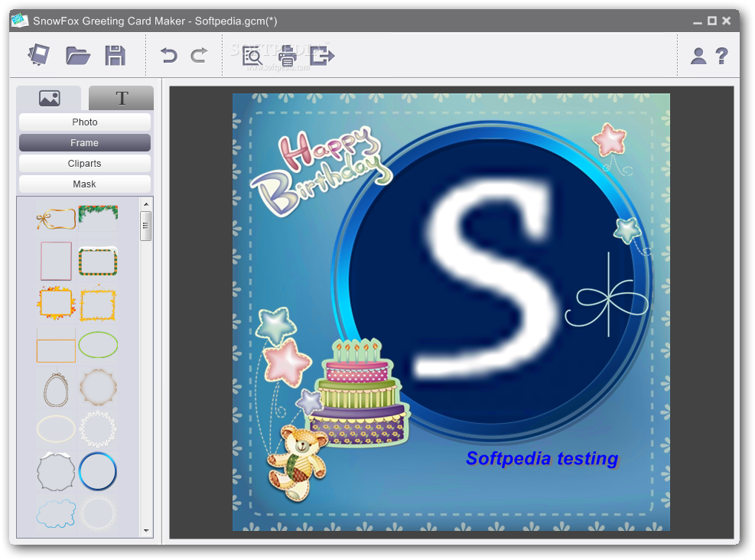Choose the blue glossy circle frame
This screenshot has width=755, height=560.
click(x=98, y=471)
